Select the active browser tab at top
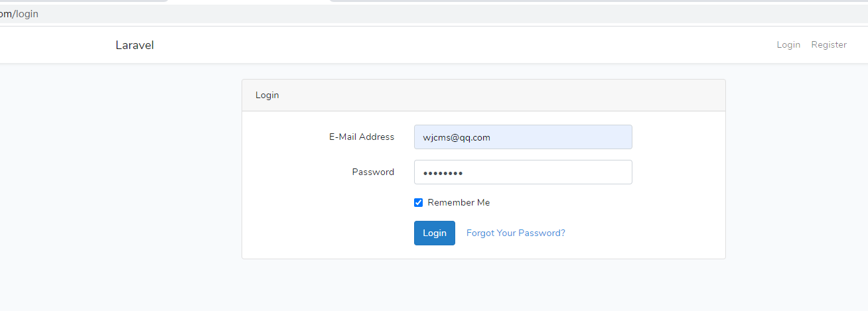Viewport: 868px width, 311px height. [x=249, y=1]
